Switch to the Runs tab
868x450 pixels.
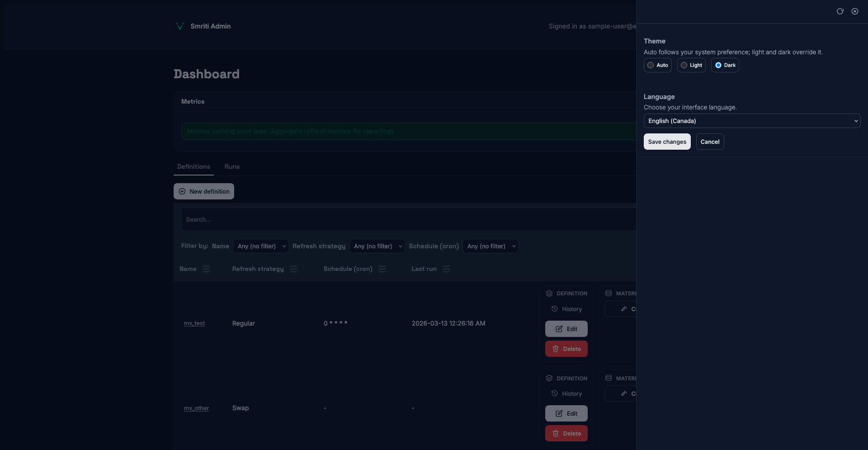(x=232, y=166)
